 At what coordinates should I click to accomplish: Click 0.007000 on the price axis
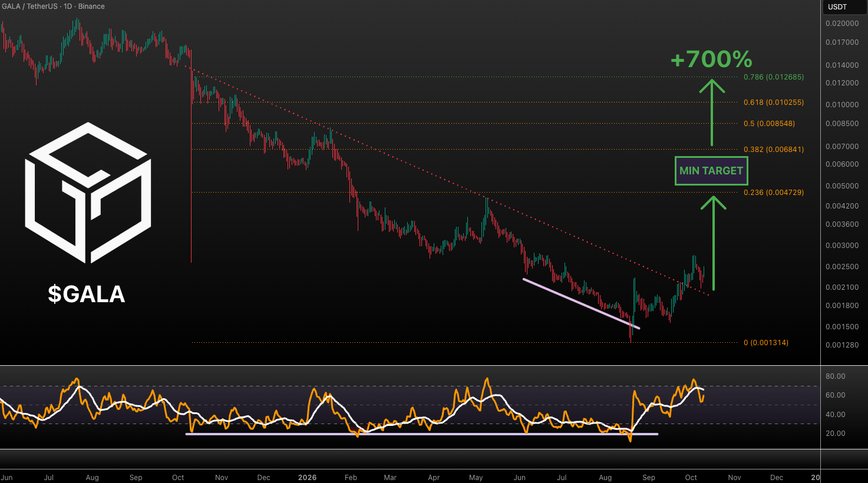point(842,147)
